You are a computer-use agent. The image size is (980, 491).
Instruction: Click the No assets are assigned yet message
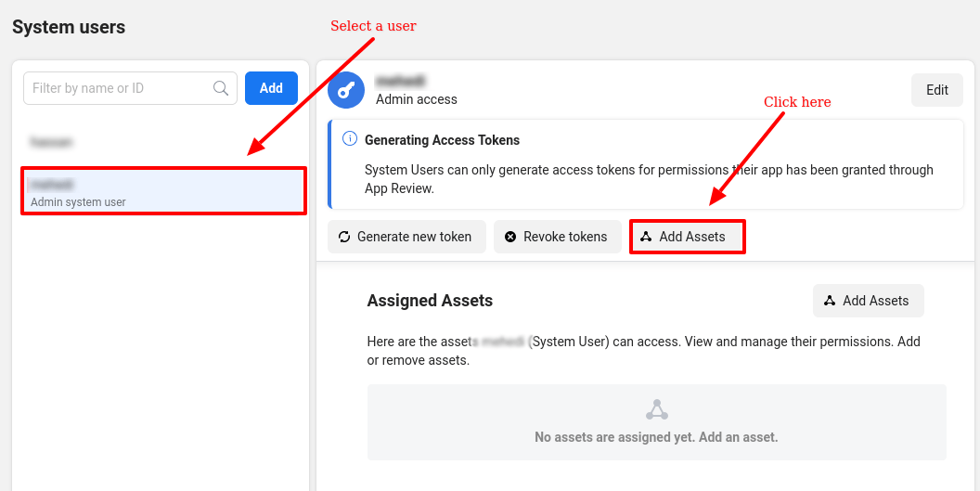656,437
